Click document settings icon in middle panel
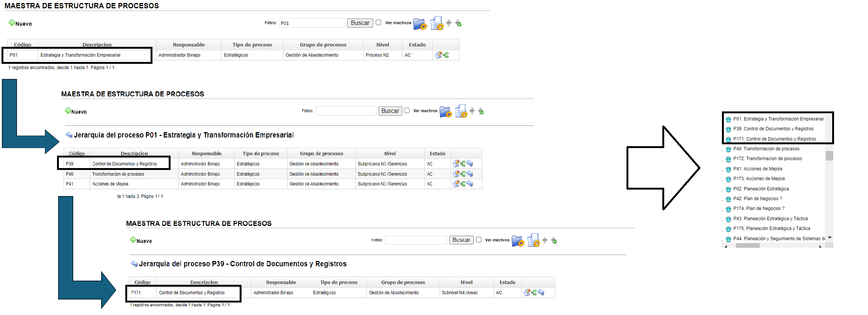Viewport: 868px width, 315px height. point(461,111)
